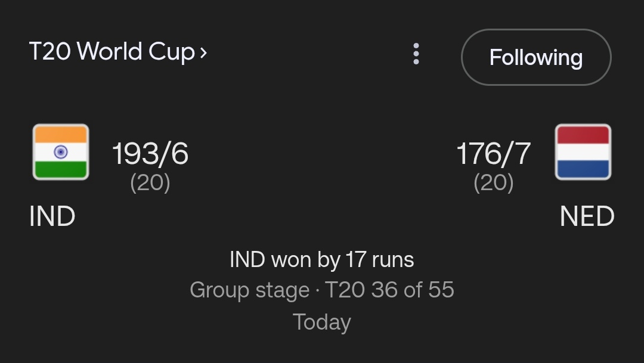Select Netherlands' score 176/7
The height and width of the screenshot is (363, 644).
493,153
